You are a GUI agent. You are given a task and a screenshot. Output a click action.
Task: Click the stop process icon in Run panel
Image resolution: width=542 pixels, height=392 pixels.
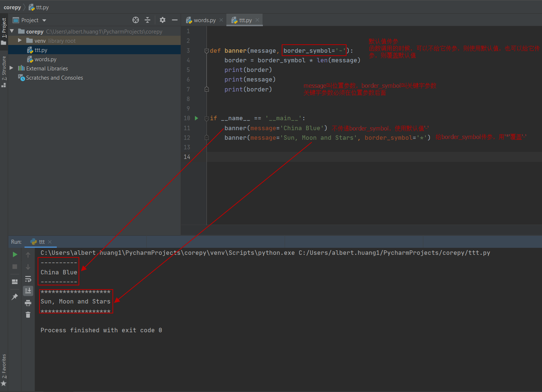(15, 267)
